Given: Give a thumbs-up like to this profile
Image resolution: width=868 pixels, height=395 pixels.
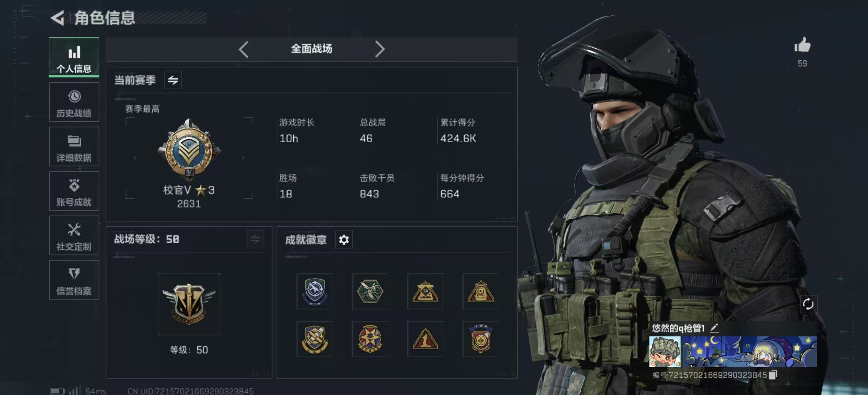Looking at the screenshot, I should [802, 45].
